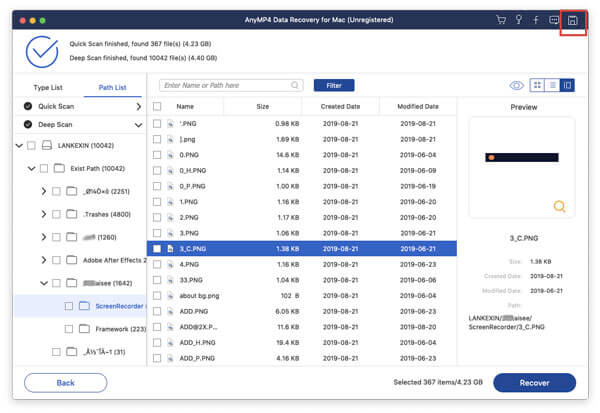Click the file icon of 0.PNG
This screenshot has height=413, width=600.
click(170, 155)
